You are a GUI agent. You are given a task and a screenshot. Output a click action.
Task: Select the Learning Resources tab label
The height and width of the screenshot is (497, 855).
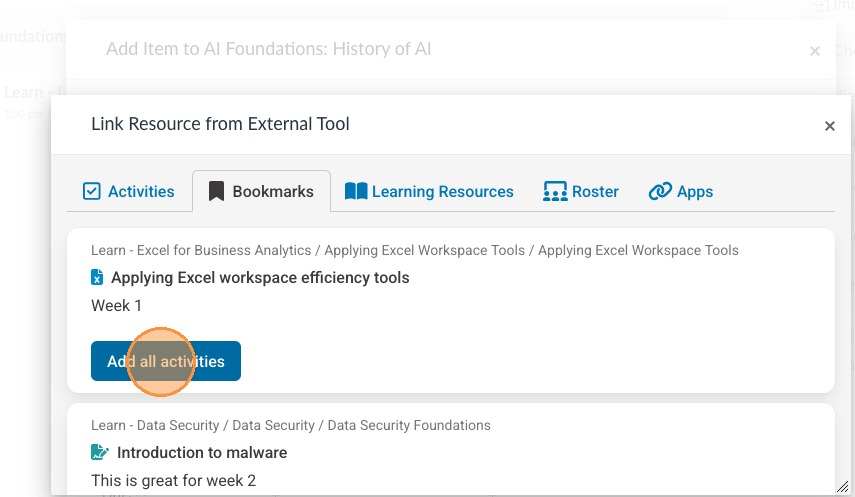(x=442, y=191)
